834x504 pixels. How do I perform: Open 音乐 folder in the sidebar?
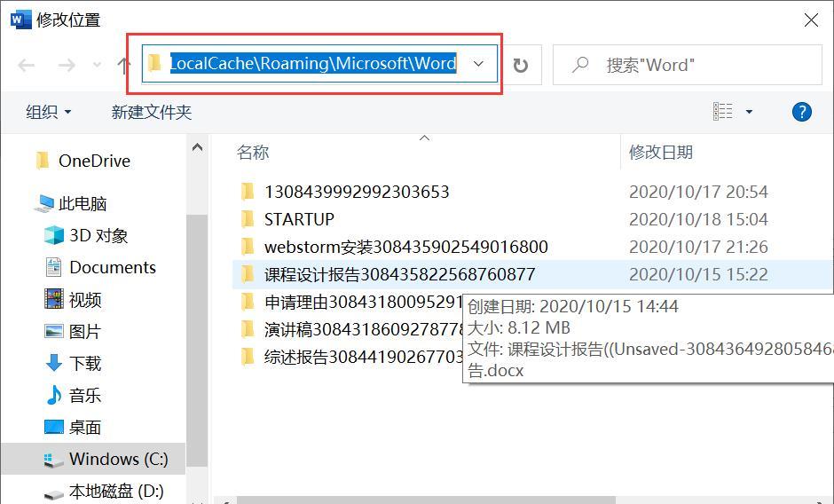point(73,396)
